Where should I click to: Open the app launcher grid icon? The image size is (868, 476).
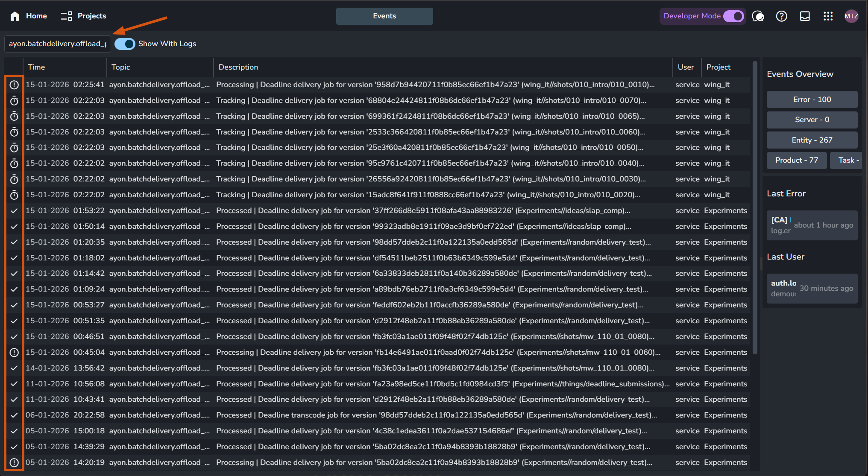pos(828,16)
